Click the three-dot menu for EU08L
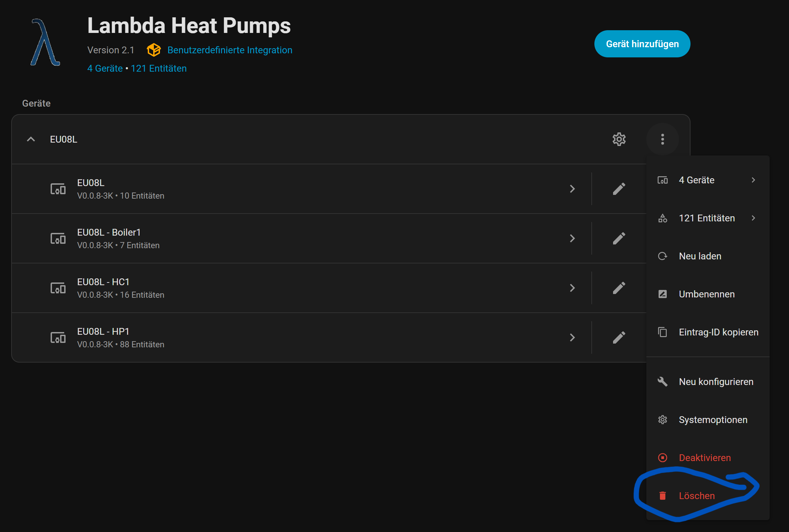Viewport: 789px width, 532px height. (662, 139)
